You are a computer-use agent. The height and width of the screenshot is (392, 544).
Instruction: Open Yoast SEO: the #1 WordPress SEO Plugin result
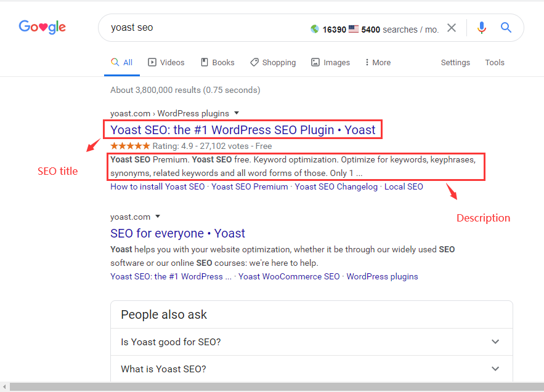click(243, 130)
